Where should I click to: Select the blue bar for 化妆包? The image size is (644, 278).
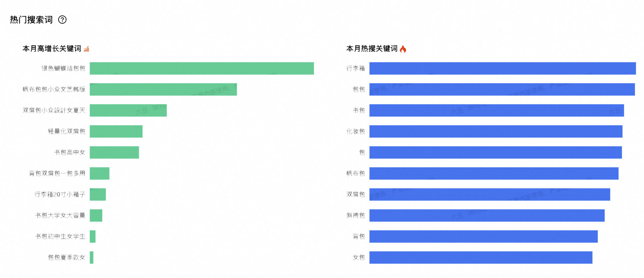click(496, 131)
